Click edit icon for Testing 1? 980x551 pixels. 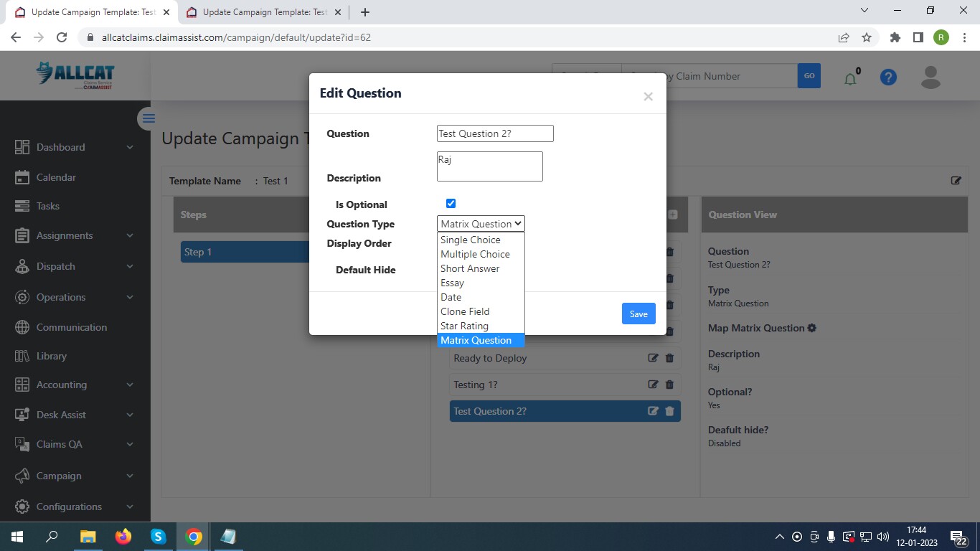[x=653, y=385]
